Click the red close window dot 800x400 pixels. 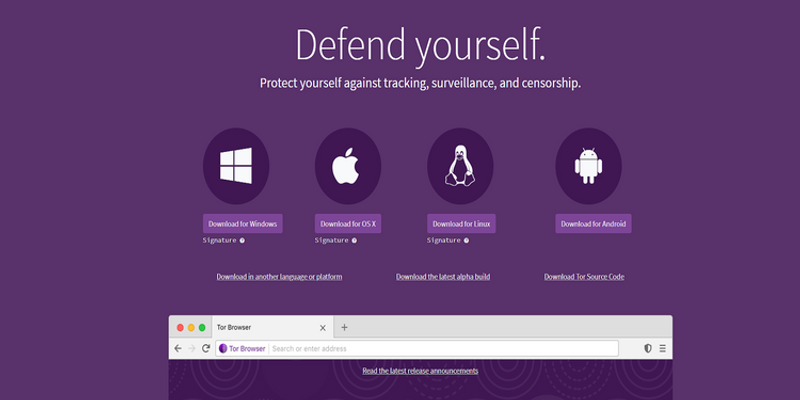[x=180, y=328]
